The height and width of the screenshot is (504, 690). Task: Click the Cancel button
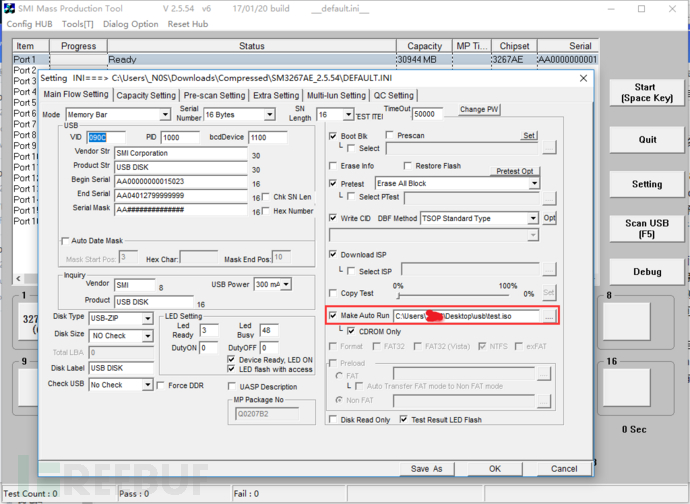(x=564, y=469)
